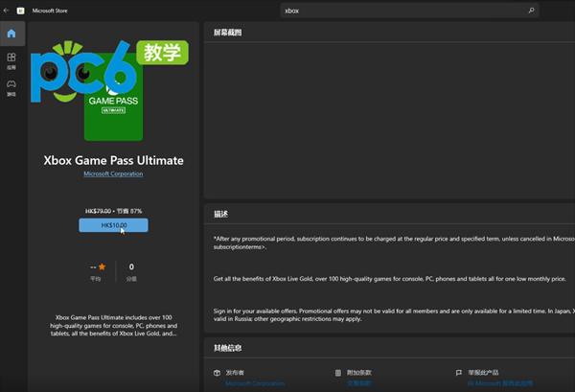Click the 0 ratings count
Viewport: 575px width, 392px height.
tap(131, 266)
